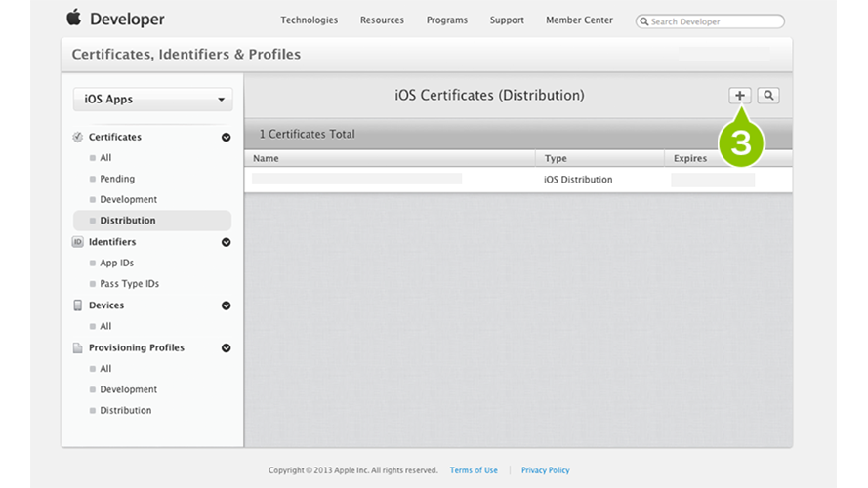
Task: Select Distribution under Provisioning Profiles
Action: point(125,411)
